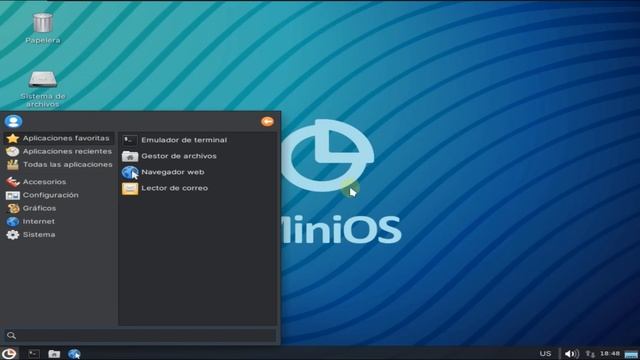Open the Papelera trash icon on desktop
Viewport: 640px width, 360px height.
[42, 23]
